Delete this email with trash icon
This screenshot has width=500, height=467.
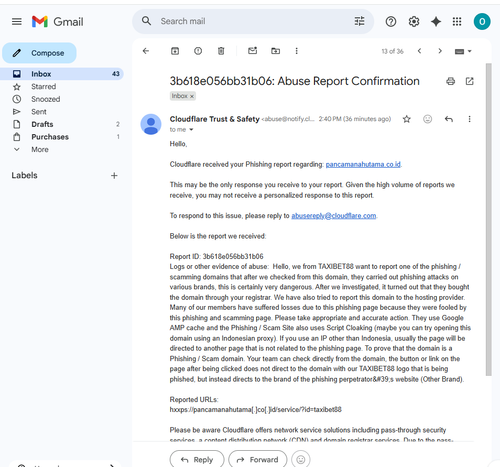[x=221, y=51]
